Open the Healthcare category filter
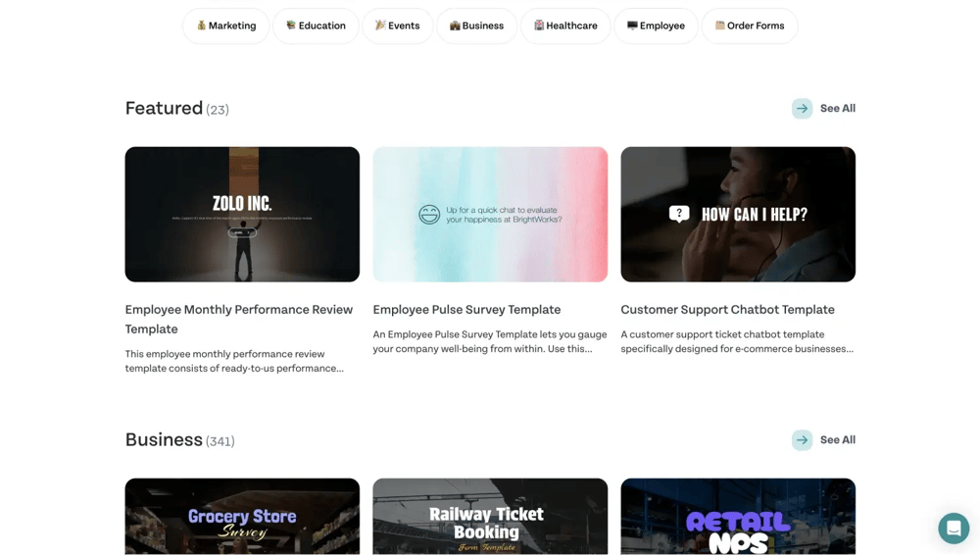 pyautogui.click(x=565, y=25)
